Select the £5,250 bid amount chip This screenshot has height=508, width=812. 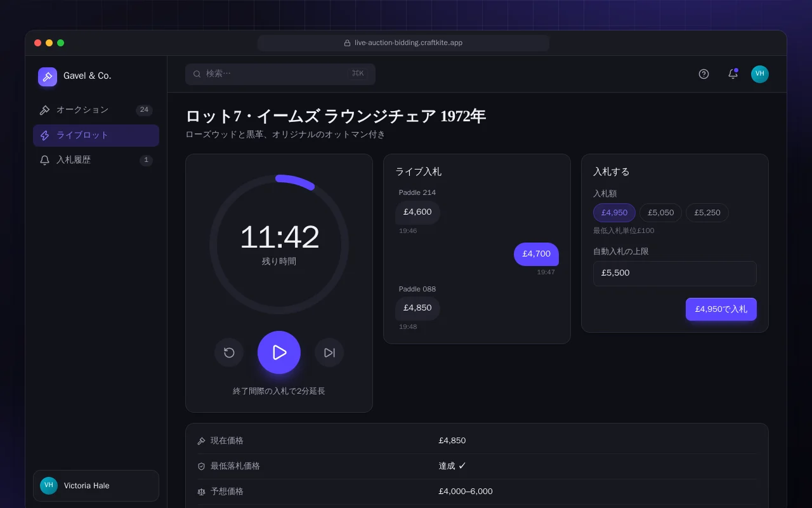click(x=707, y=213)
